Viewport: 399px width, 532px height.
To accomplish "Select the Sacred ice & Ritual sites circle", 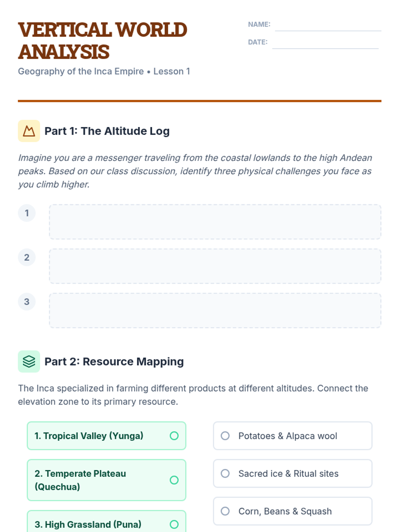I will coord(225,473).
